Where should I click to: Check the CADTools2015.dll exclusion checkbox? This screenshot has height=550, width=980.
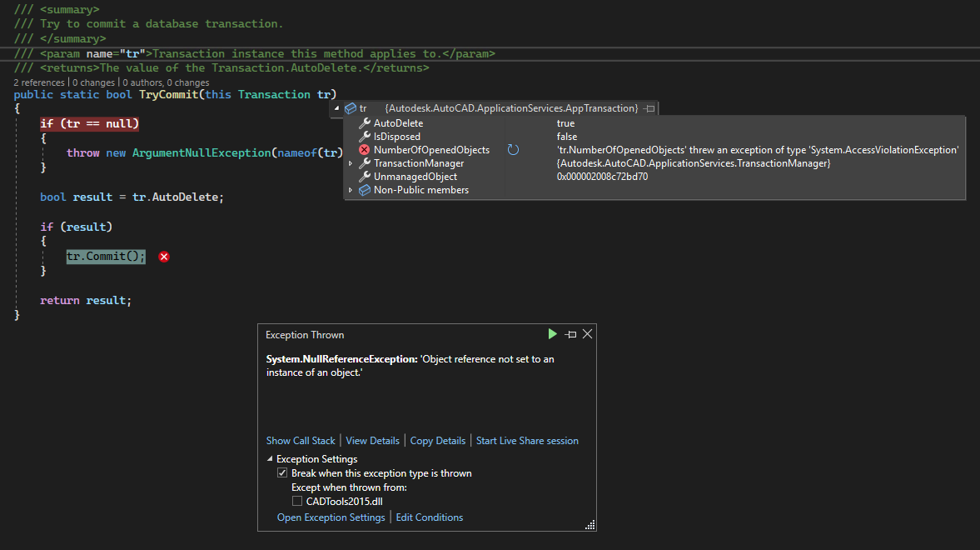[x=296, y=501]
